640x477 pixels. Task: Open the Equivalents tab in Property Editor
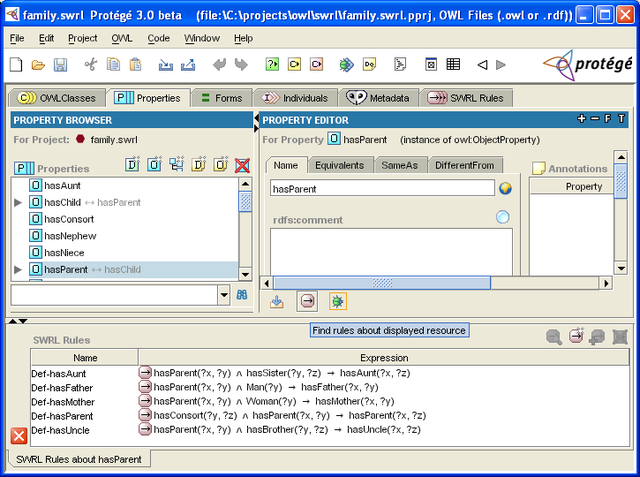339,165
